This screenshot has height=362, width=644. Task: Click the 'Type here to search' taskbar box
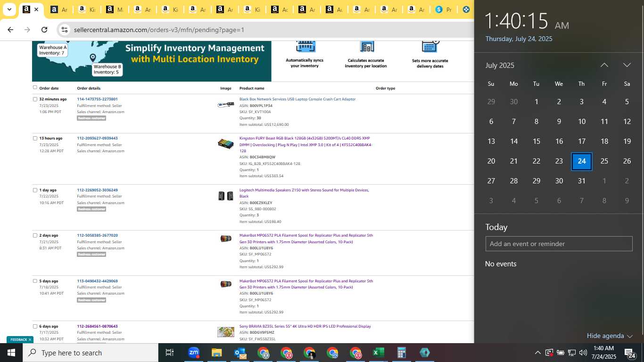tap(91, 353)
